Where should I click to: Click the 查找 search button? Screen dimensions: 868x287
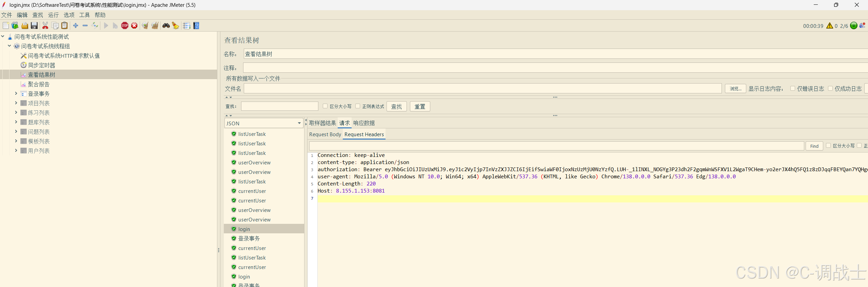point(396,106)
